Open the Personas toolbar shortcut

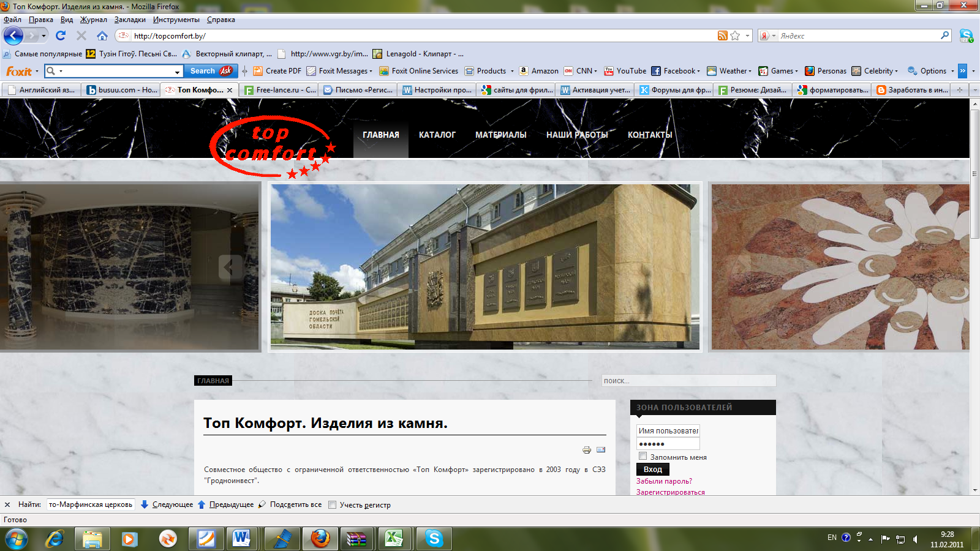click(x=826, y=71)
